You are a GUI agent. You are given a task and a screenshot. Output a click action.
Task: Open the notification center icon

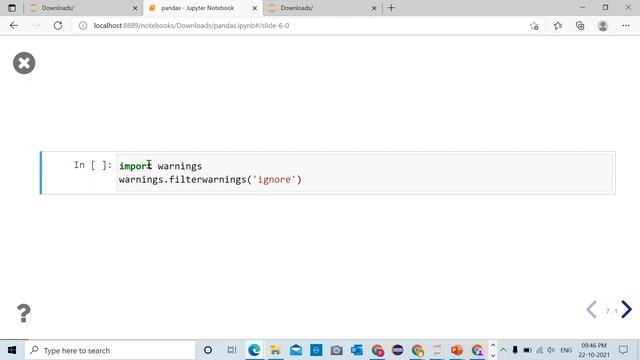point(623,350)
